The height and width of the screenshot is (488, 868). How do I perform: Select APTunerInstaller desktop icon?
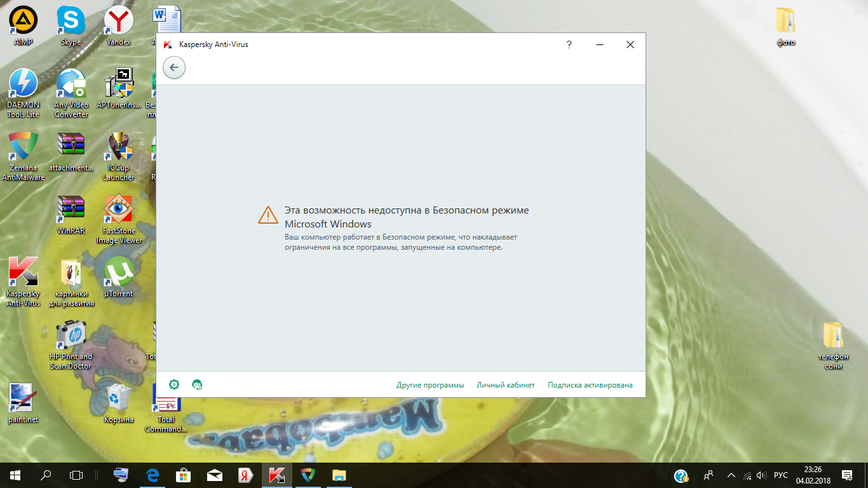click(x=118, y=88)
